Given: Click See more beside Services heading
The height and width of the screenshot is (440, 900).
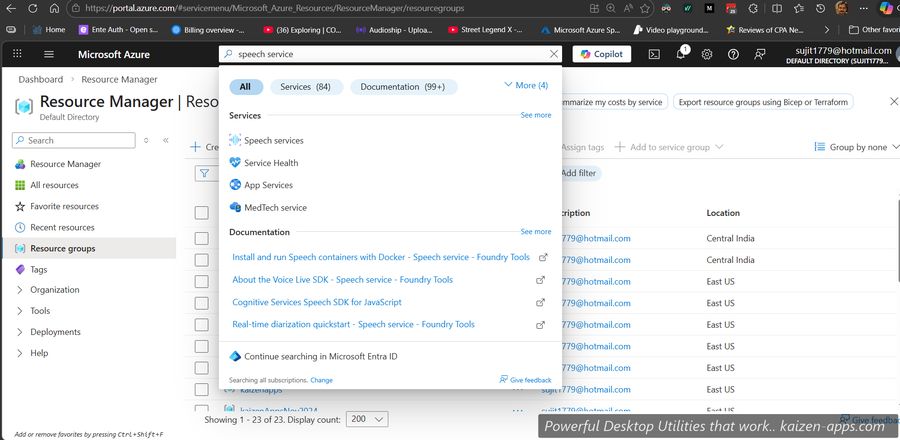Looking at the screenshot, I should tap(536, 115).
